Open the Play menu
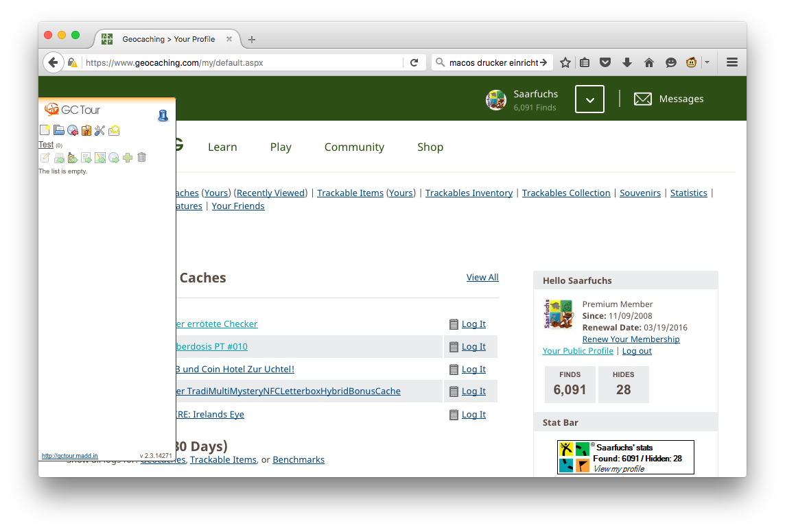 click(281, 147)
